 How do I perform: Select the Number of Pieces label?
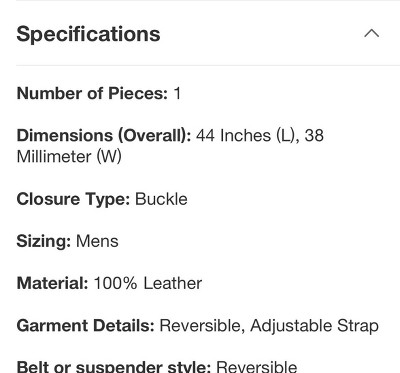[92, 93]
